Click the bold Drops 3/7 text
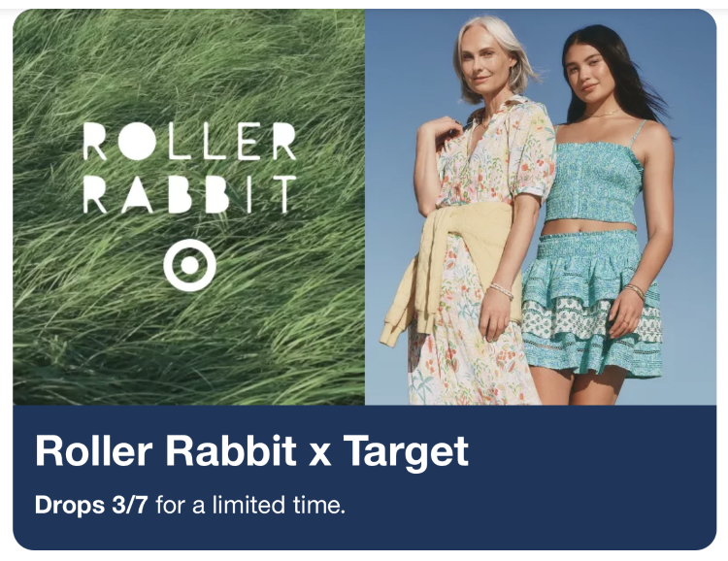This screenshot has height=561, width=728. coord(91,505)
